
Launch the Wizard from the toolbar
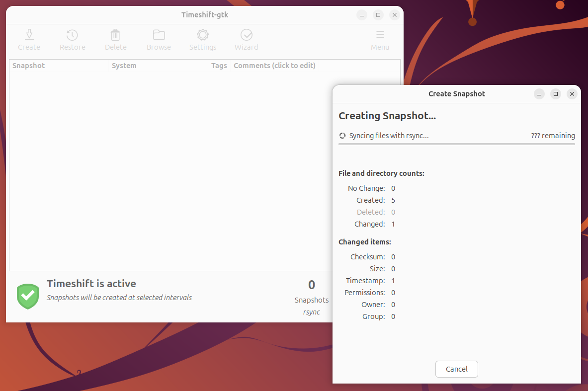(x=246, y=39)
